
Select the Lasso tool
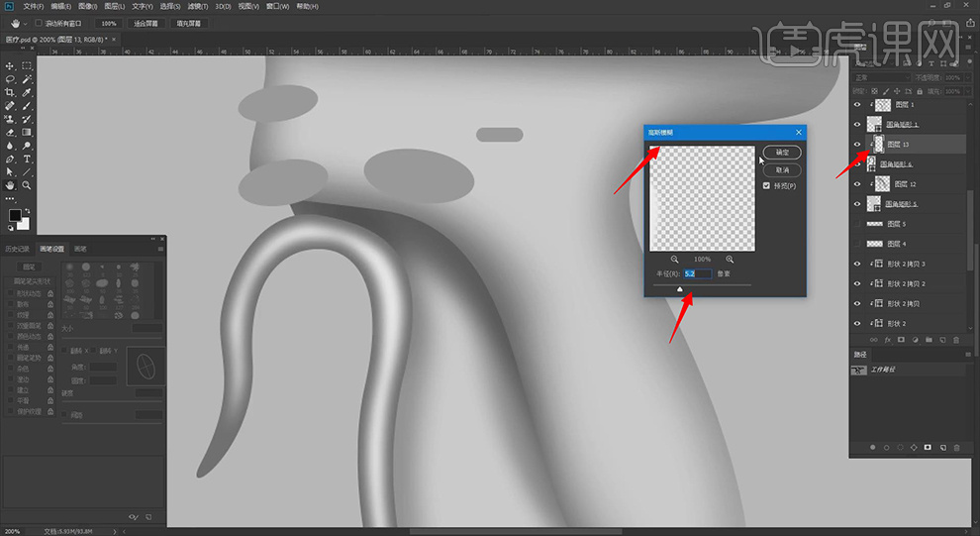tap(10, 79)
